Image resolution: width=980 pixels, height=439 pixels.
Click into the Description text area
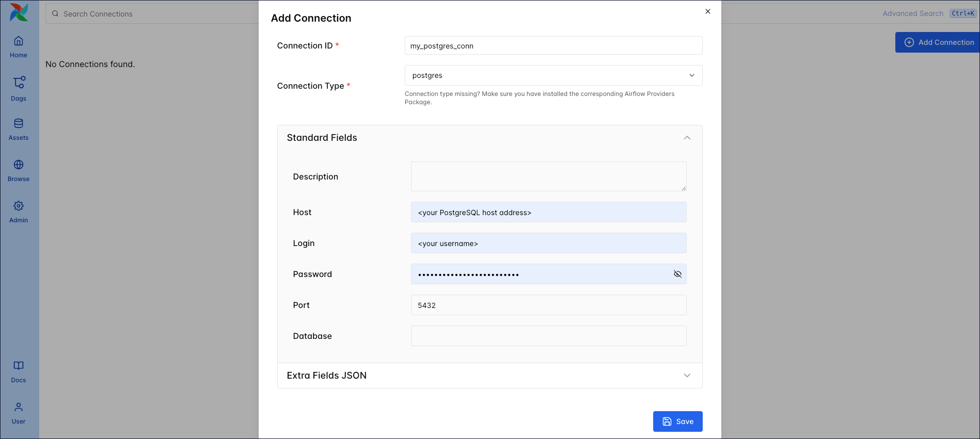pos(548,176)
